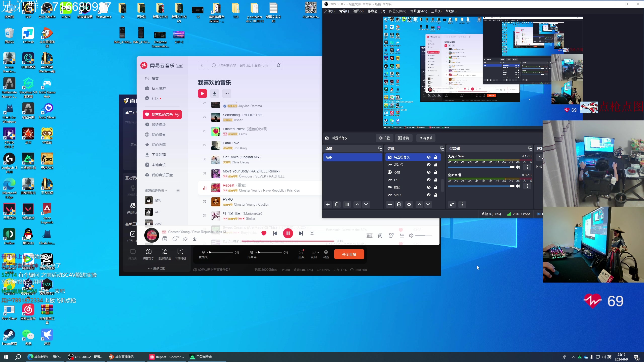Toggle visibility of TKF source

coord(429,180)
